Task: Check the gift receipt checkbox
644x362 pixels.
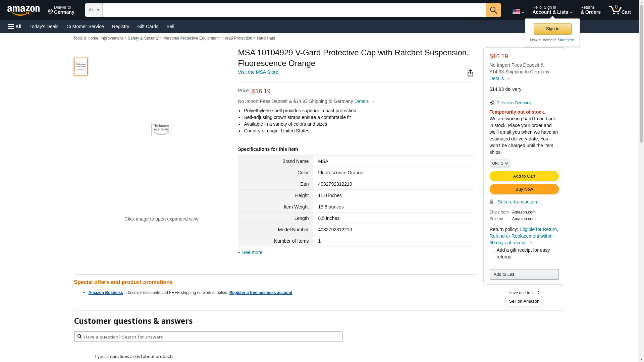Action: point(492,250)
